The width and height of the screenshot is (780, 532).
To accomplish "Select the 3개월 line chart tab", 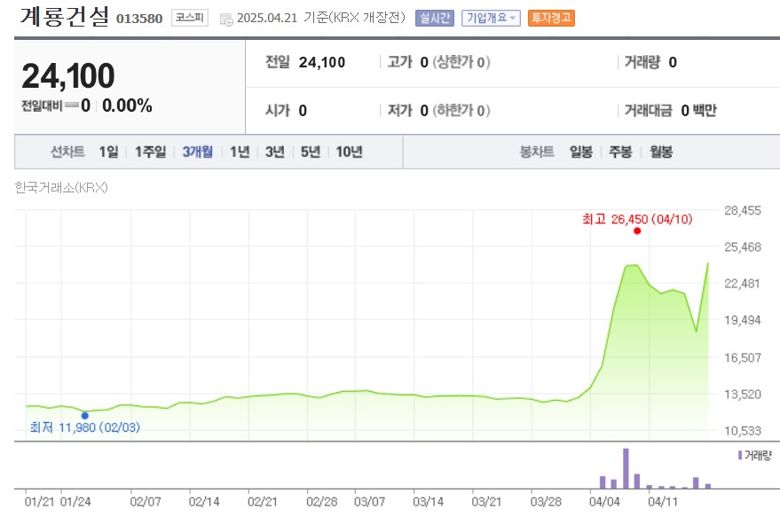I will click(x=198, y=152).
